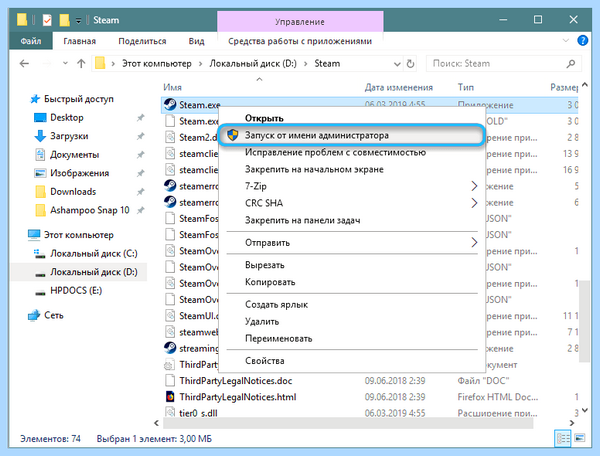Viewport: 600px width, 456px height.
Task: Click the Refresh button in the address bar
Action: click(x=410, y=64)
